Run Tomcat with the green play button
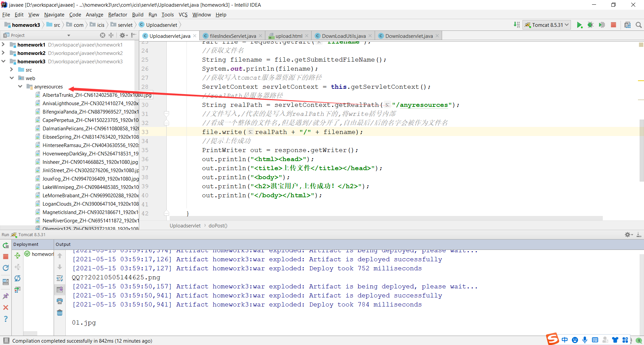Image resolution: width=644 pixels, height=345 pixels. point(579,25)
